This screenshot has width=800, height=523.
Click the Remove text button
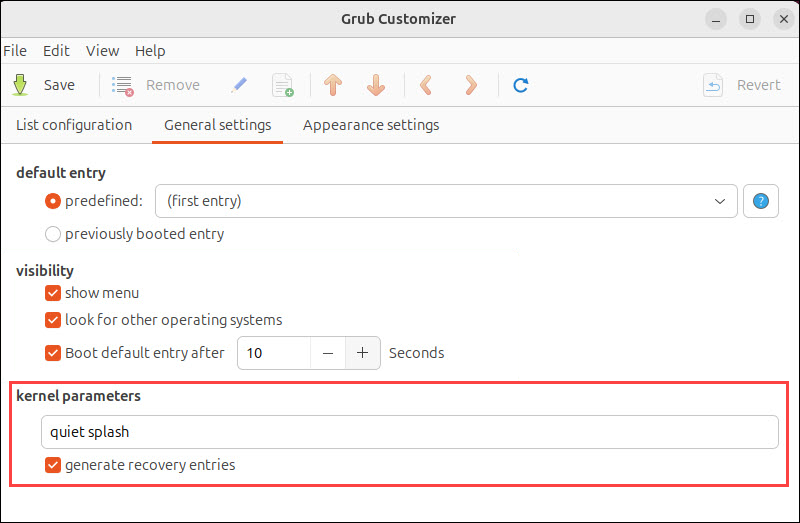173,85
